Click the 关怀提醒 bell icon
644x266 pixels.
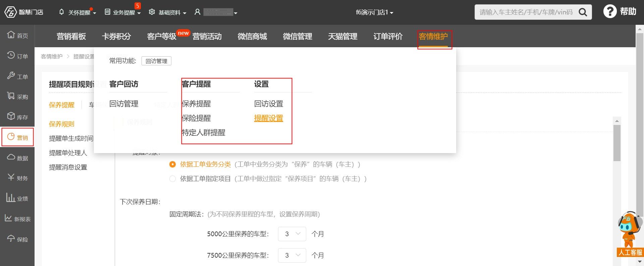(x=61, y=12)
